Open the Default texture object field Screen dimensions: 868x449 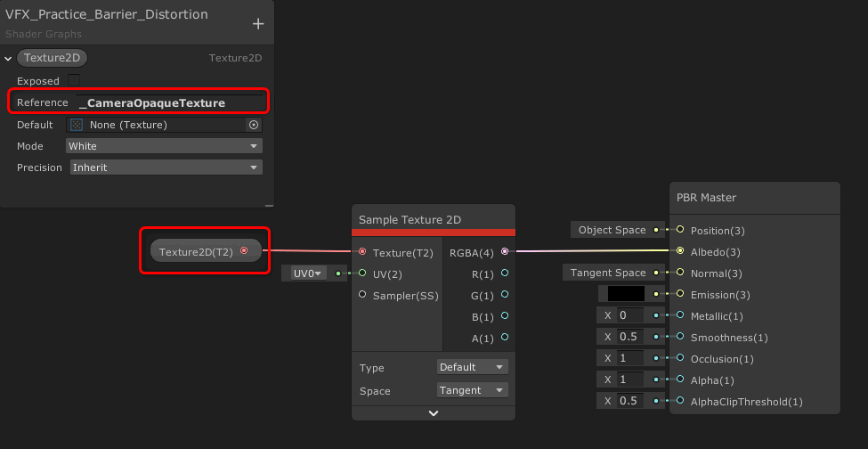(164, 125)
